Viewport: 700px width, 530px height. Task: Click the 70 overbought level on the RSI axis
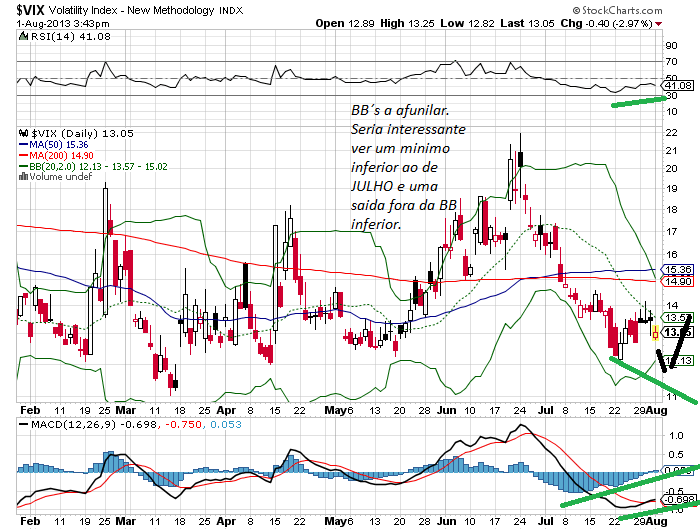[x=671, y=62]
